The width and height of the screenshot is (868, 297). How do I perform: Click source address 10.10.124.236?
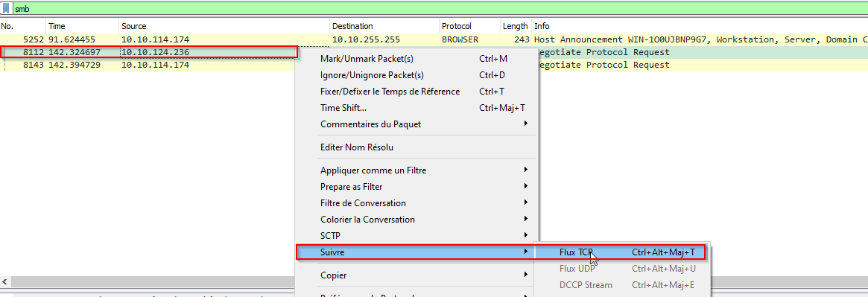tap(156, 53)
